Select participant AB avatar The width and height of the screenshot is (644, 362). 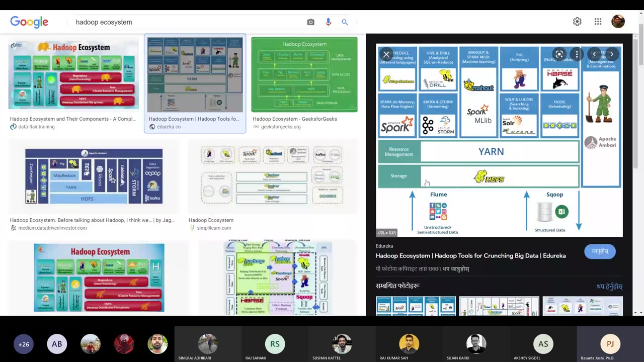click(x=57, y=344)
